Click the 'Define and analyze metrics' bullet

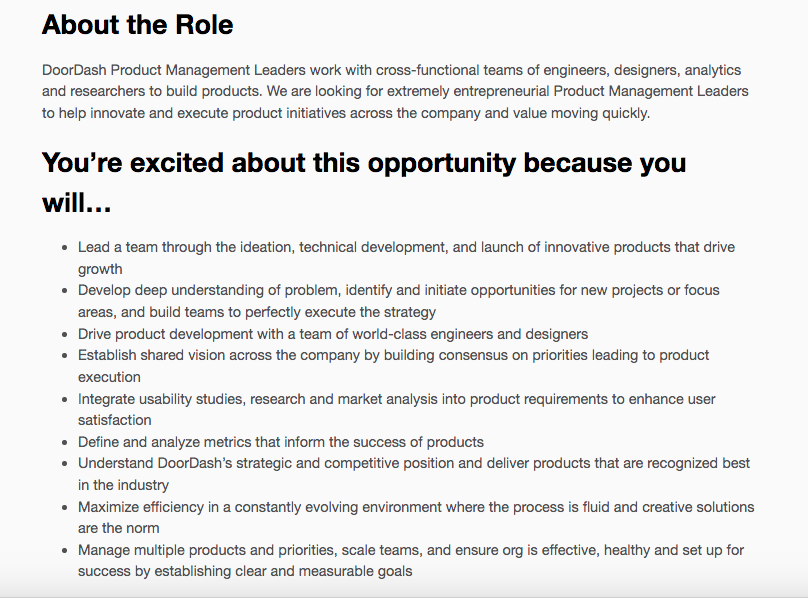(x=281, y=442)
